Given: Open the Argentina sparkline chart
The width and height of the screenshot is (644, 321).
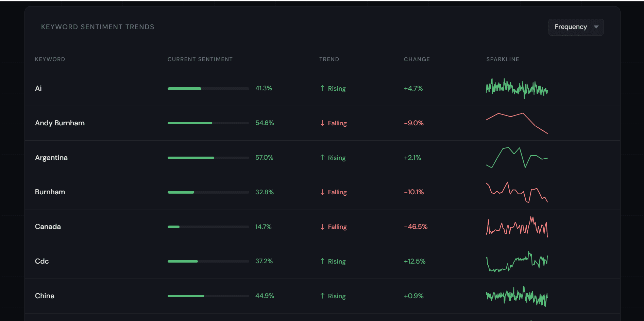Looking at the screenshot, I should tap(517, 158).
